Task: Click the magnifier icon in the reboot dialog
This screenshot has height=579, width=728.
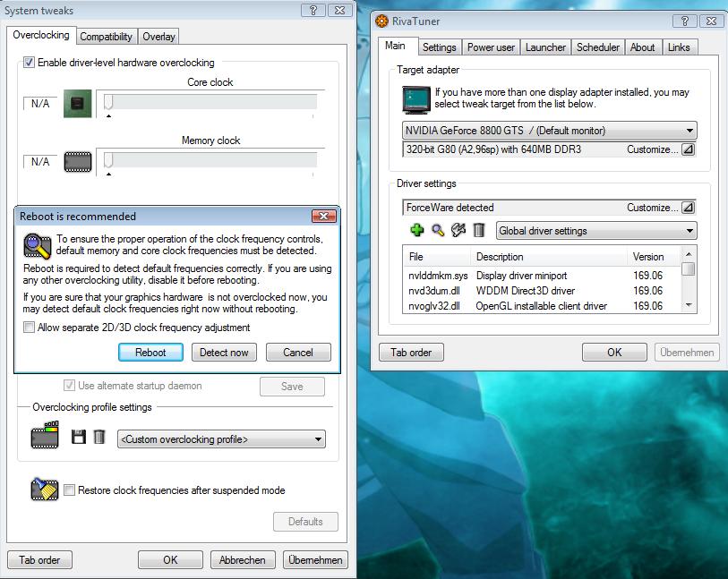Action: click(37, 245)
